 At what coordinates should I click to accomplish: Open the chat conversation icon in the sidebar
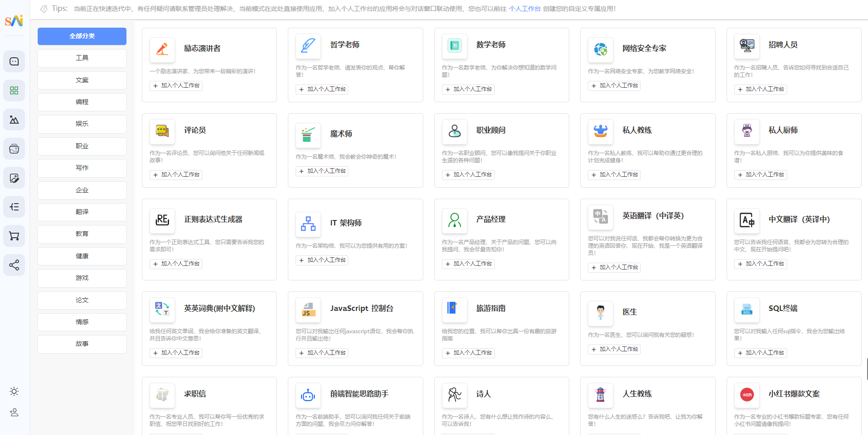(x=14, y=61)
